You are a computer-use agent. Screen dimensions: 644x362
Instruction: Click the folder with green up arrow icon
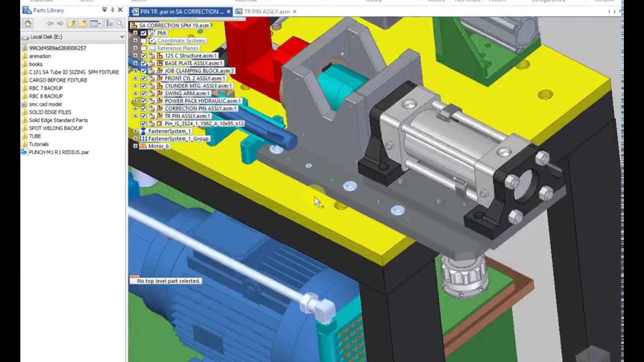[x=71, y=23]
